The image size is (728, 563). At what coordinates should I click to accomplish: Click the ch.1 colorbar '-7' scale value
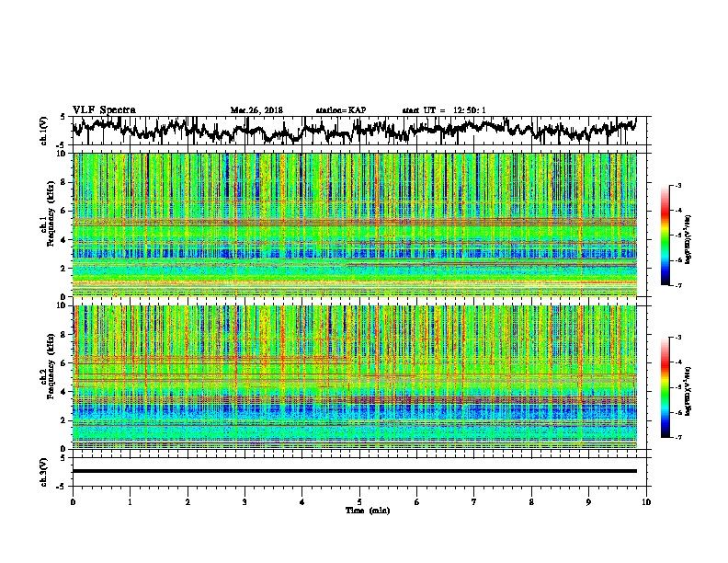[678, 285]
